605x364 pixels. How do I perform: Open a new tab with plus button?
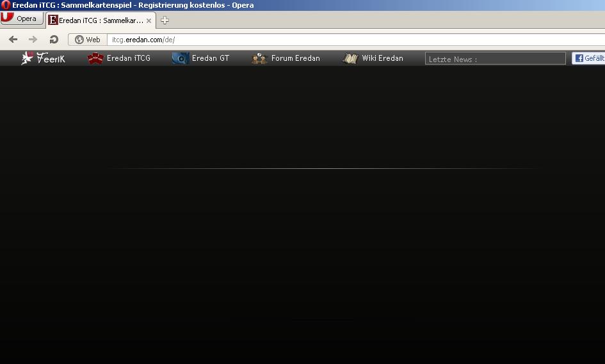[x=165, y=20]
